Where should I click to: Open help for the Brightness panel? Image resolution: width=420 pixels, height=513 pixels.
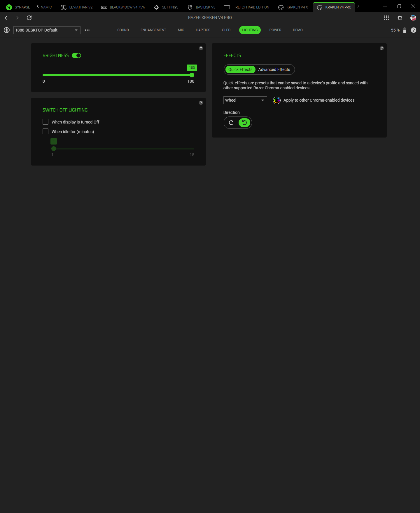coord(201,48)
